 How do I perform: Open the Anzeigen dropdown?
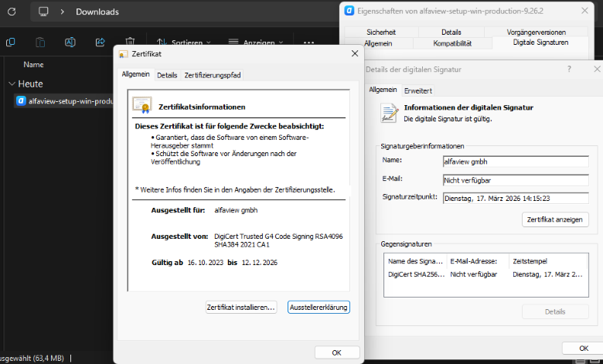(x=256, y=43)
